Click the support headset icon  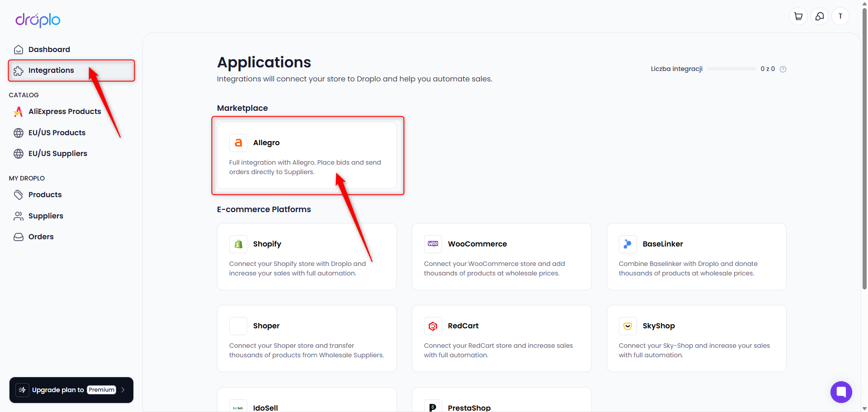819,16
